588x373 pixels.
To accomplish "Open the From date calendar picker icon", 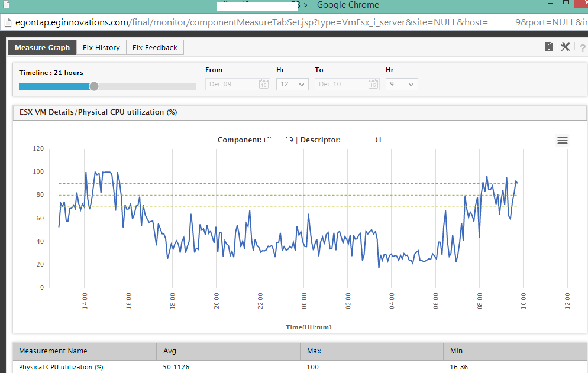I will click(264, 84).
